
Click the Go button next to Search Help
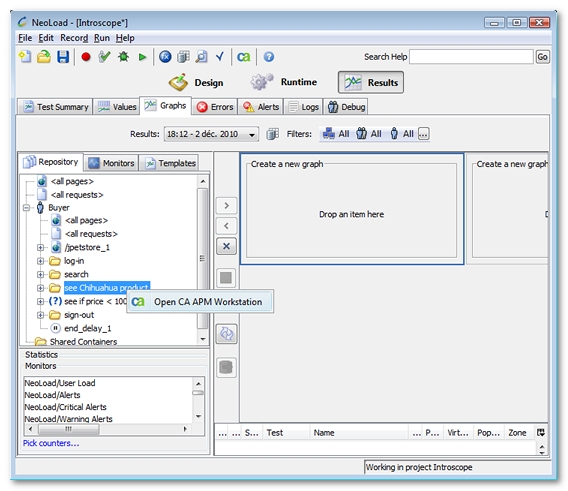pyautogui.click(x=542, y=57)
